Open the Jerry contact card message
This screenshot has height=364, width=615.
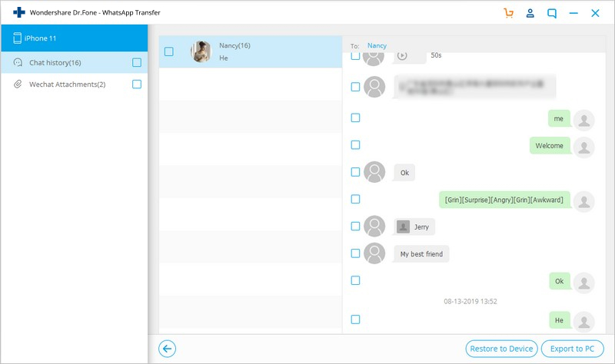414,227
